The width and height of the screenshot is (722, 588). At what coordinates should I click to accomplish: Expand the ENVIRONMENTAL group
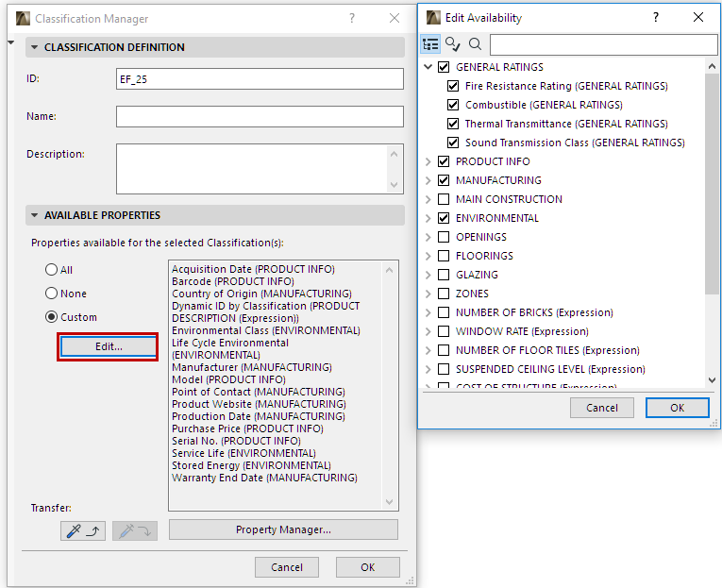pos(428,218)
